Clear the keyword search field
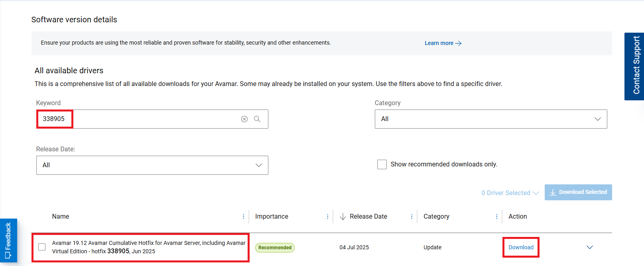The image size is (644, 266). pyautogui.click(x=244, y=119)
